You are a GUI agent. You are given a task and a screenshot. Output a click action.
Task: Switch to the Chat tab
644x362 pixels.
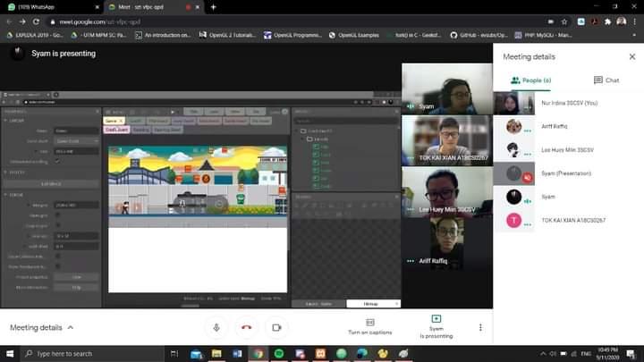click(x=606, y=80)
